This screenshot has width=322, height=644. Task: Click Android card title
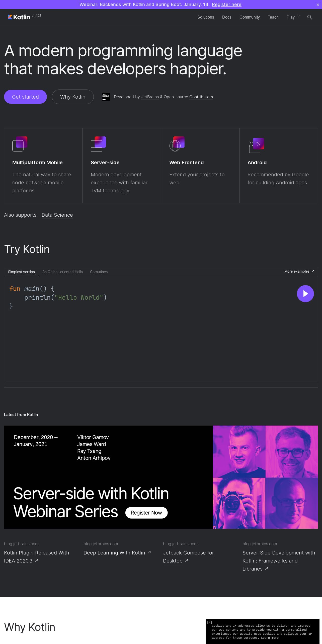click(x=257, y=163)
